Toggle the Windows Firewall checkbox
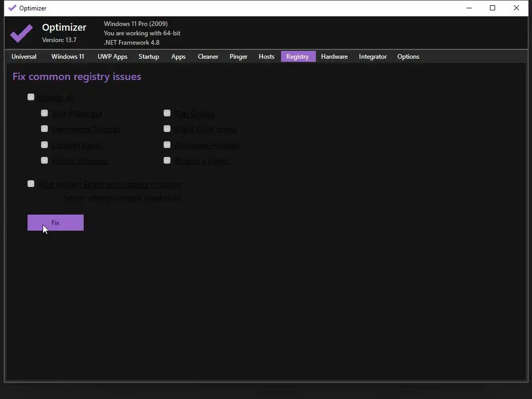 coord(167,144)
